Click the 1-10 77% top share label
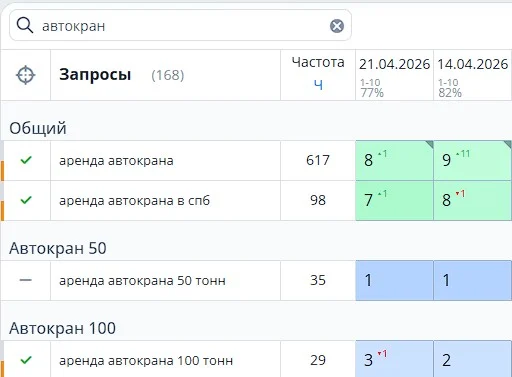The image size is (512, 377). pyautogui.click(x=372, y=88)
